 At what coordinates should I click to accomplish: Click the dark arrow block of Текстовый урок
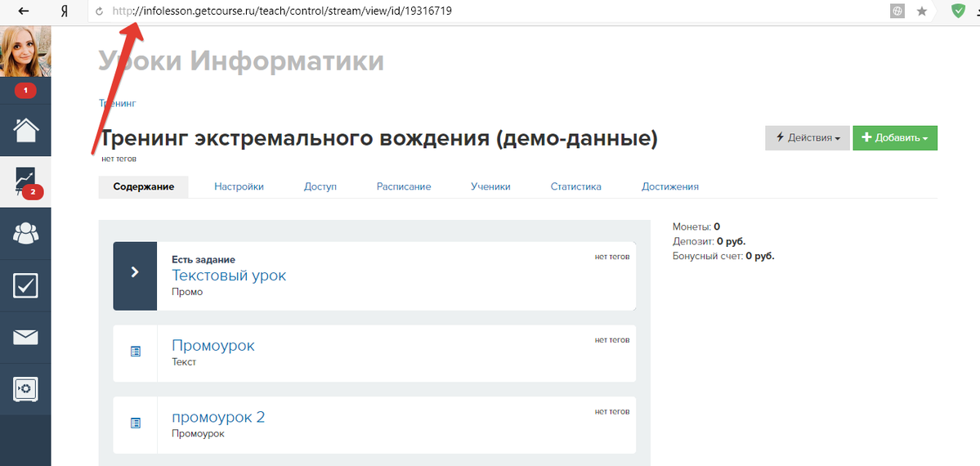[x=135, y=276]
